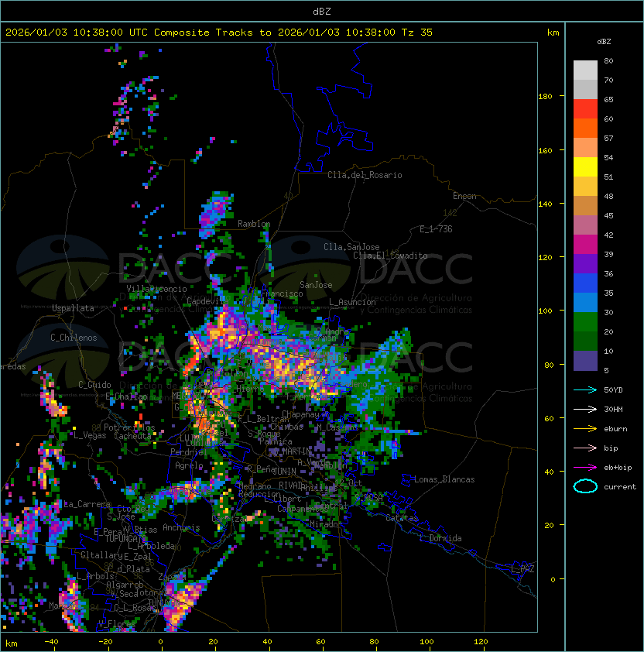The width and height of the screenshot is (644, 652).
Task: Click the Lomas_Blancas map label
Action: coord(444,479)
